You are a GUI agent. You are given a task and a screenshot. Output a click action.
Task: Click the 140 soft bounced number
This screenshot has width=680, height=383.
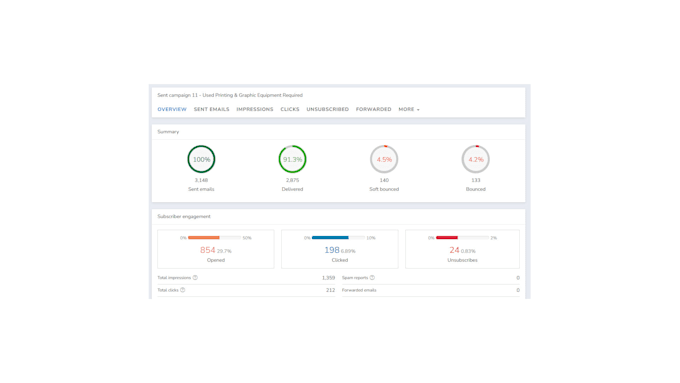pyautogui.click(x=384, y=180)
